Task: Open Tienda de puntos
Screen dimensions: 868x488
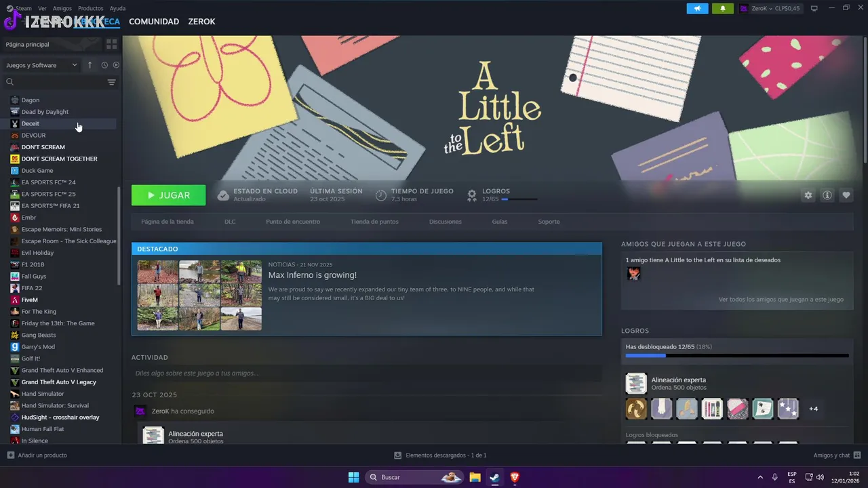Action: click(374, 222)
